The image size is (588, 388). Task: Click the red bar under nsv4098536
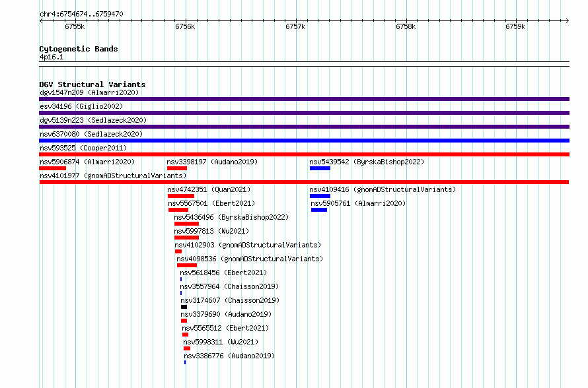pyautogui.click(x=187, y=265)
